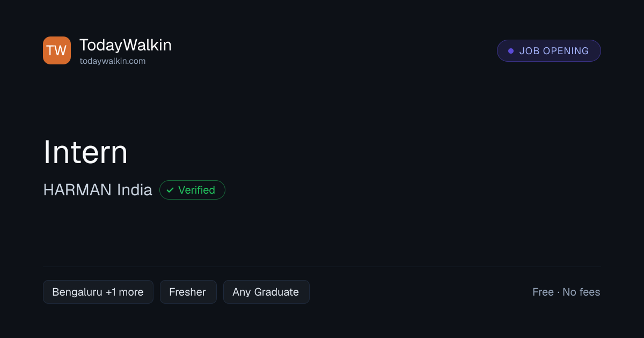
Task: Select the Fresher experience tag
Action: point(188,292)
